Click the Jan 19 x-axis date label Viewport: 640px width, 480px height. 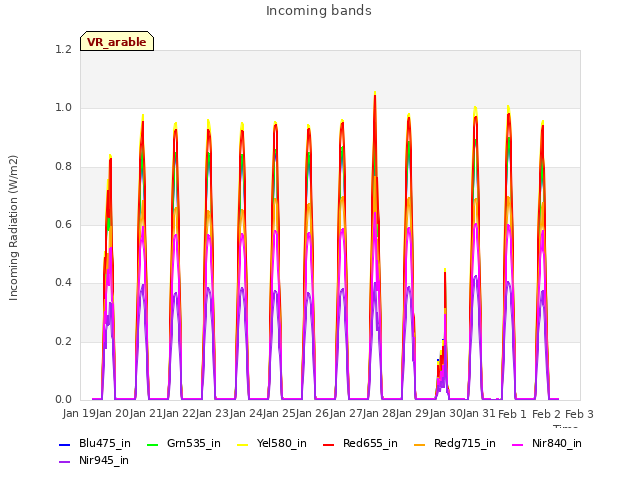point(79,413)
